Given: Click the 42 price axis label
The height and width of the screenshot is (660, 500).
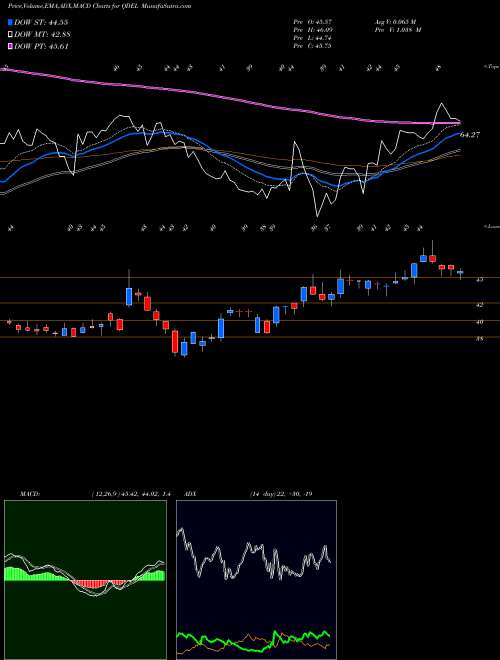Looking at the screenshot, I should 480,304.
